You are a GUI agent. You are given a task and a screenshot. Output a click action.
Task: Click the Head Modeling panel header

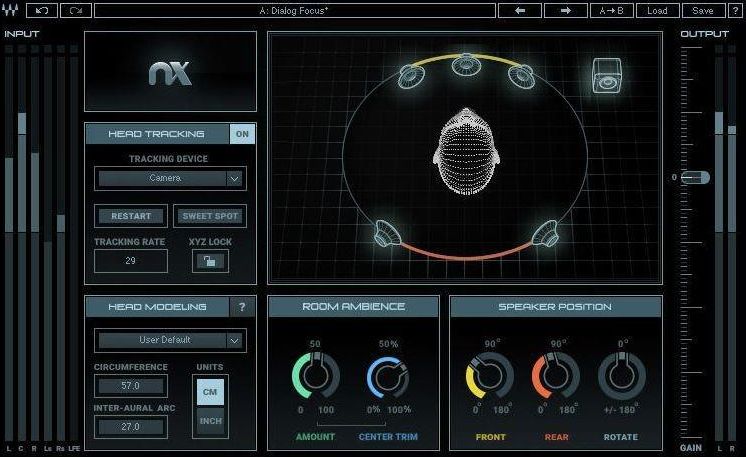pyautogui.click(x=157, y=307)
